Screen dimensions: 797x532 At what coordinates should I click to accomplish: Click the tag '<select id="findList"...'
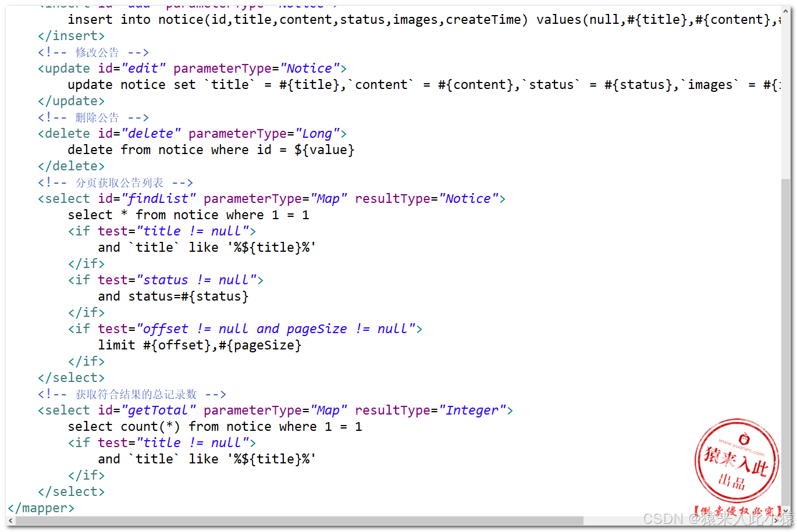pyautogui.click(x=272, y=199)
